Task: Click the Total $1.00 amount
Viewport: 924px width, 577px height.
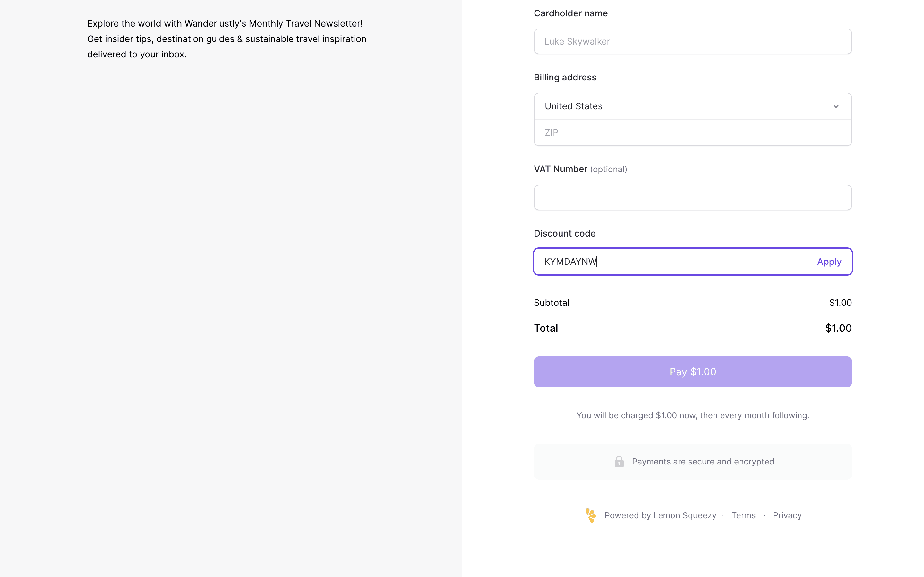Action: [x=838, y=328]
